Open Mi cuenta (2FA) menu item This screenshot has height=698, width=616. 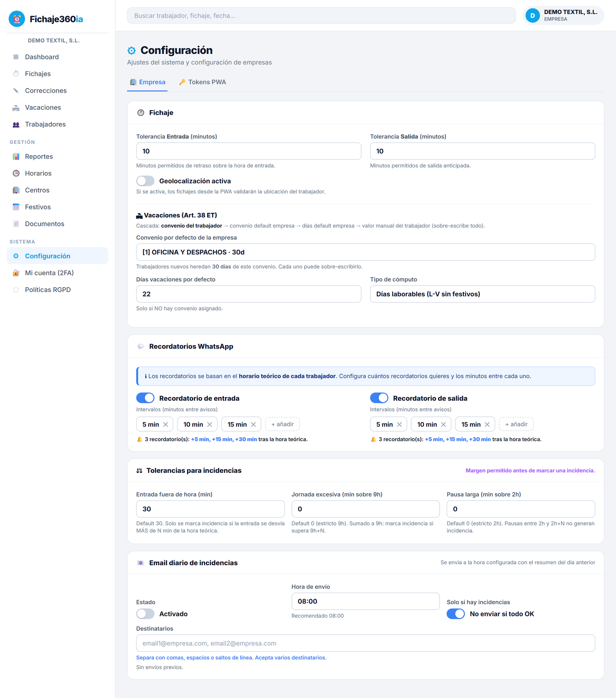tap(57, 273)
